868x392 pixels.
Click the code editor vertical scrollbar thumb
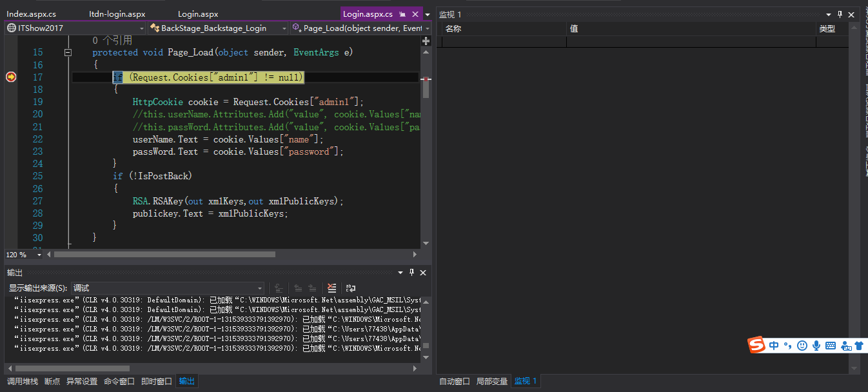click(426, 88)
